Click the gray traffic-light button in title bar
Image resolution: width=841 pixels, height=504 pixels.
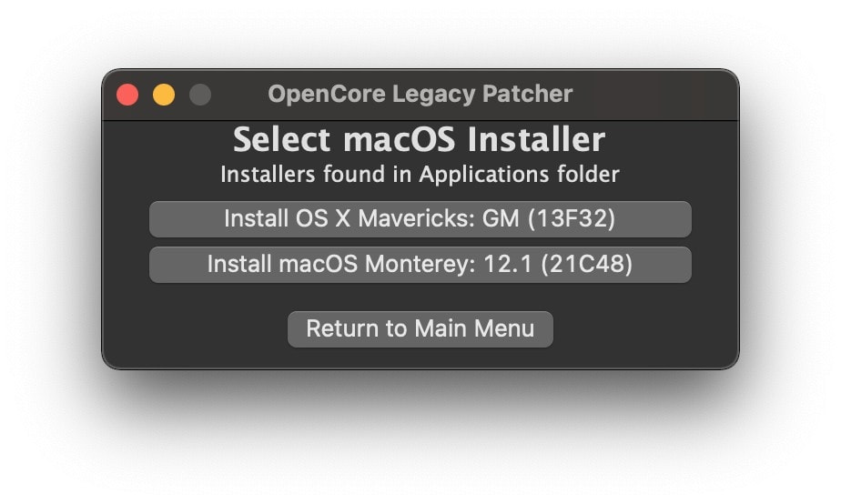(x=199, y=95)
